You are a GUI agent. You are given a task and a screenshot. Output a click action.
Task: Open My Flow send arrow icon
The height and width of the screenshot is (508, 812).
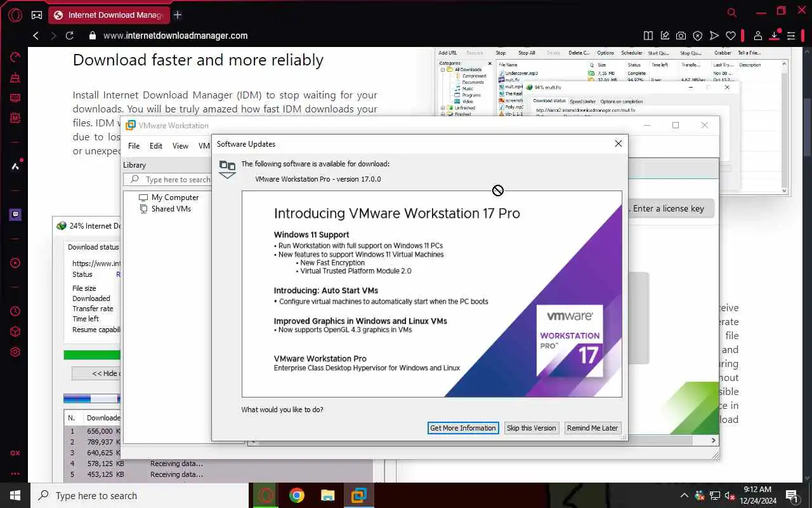tap(714, 36)
